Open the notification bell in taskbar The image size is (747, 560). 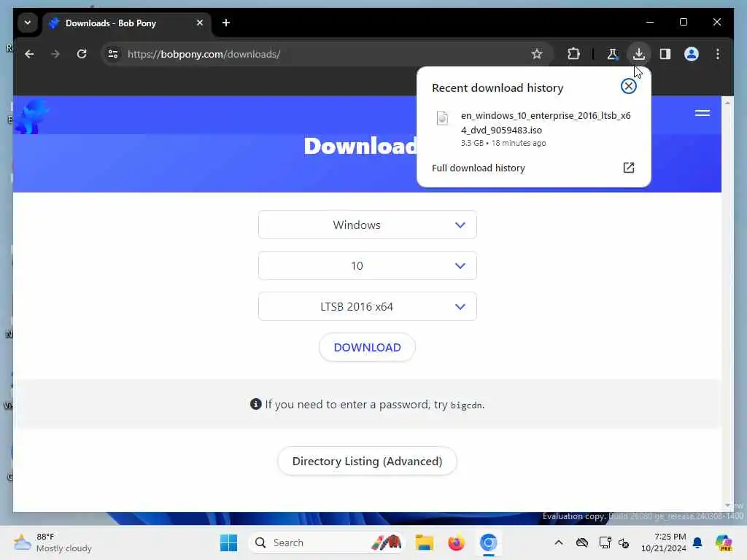(x=697, y=542)
